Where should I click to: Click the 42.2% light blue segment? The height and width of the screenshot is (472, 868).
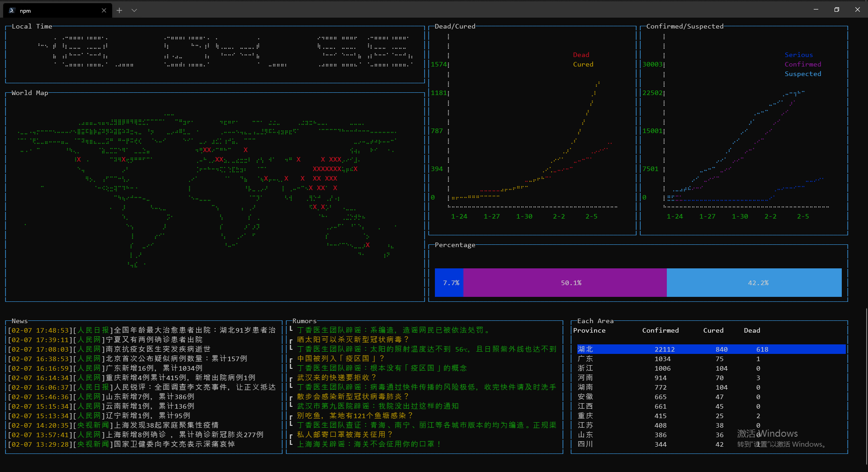coord(754,283)
